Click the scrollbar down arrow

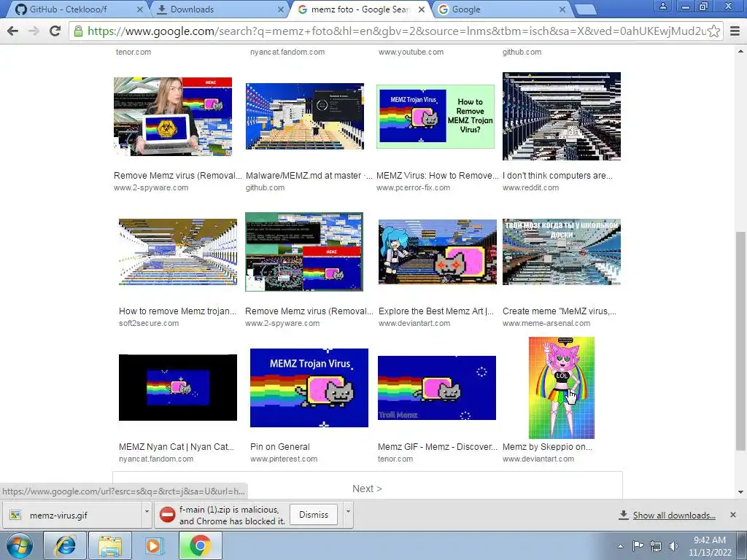tap(740, 492)
